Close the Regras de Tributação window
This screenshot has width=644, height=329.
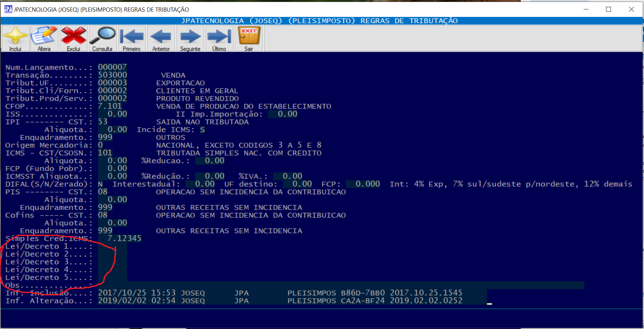(x=631, y=9)
